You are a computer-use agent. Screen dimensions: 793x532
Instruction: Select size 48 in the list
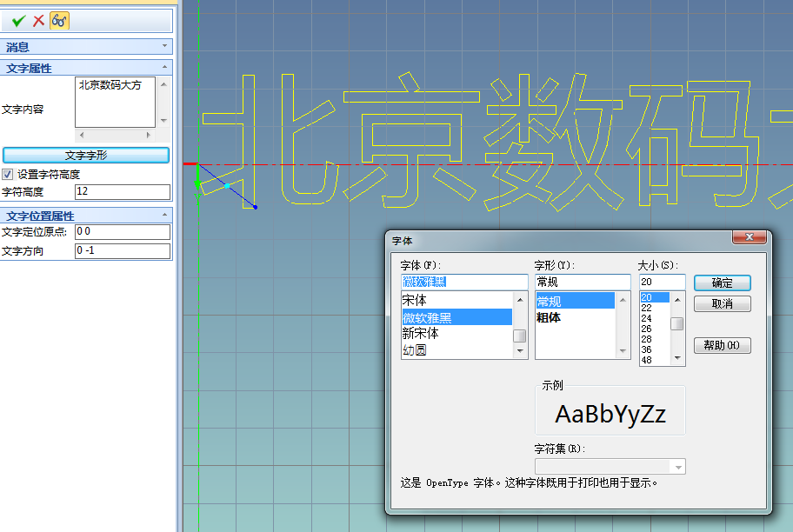click(655, 360)
